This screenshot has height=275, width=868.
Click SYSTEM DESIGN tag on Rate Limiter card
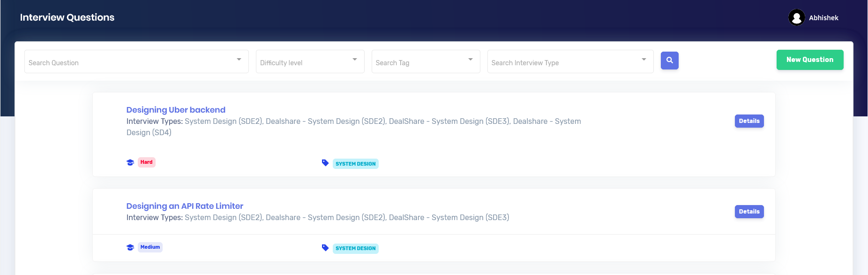click(355, 248)
